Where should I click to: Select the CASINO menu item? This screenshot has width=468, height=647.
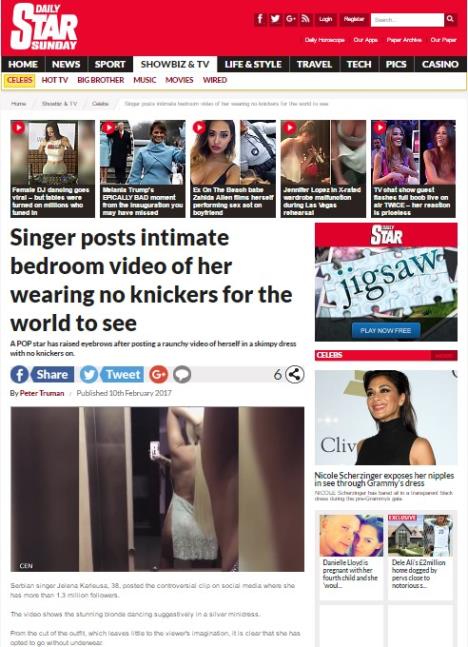(x=440, y=64)
